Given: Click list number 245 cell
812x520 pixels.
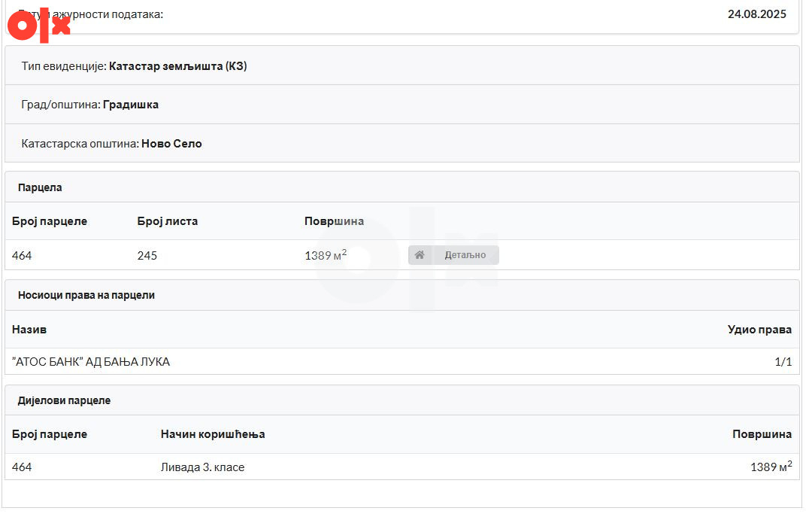Looking at the screenshot, I should (147, 256).
